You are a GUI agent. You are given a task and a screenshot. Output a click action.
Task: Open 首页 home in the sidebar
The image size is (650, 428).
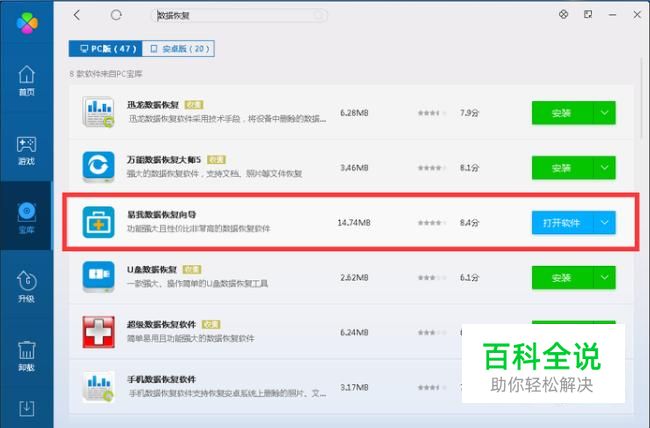[x=27, y=81]
